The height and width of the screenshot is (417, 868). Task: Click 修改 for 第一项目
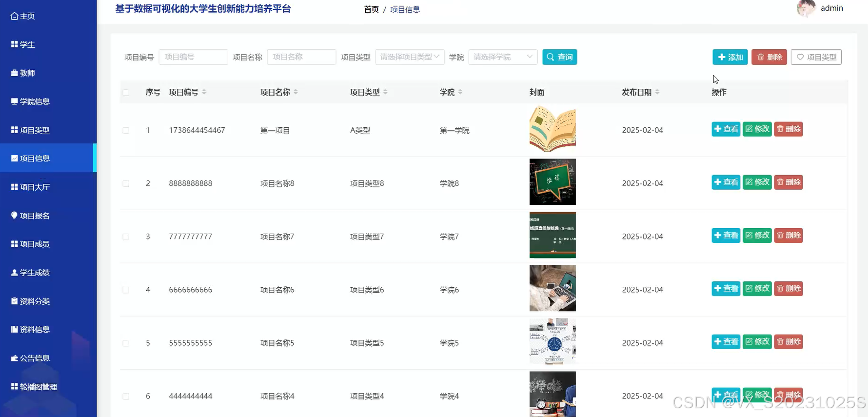tap(757, 129)
